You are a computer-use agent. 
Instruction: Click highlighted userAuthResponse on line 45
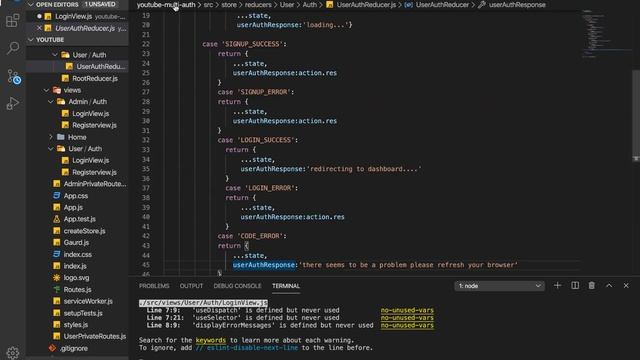click(264, 265)
